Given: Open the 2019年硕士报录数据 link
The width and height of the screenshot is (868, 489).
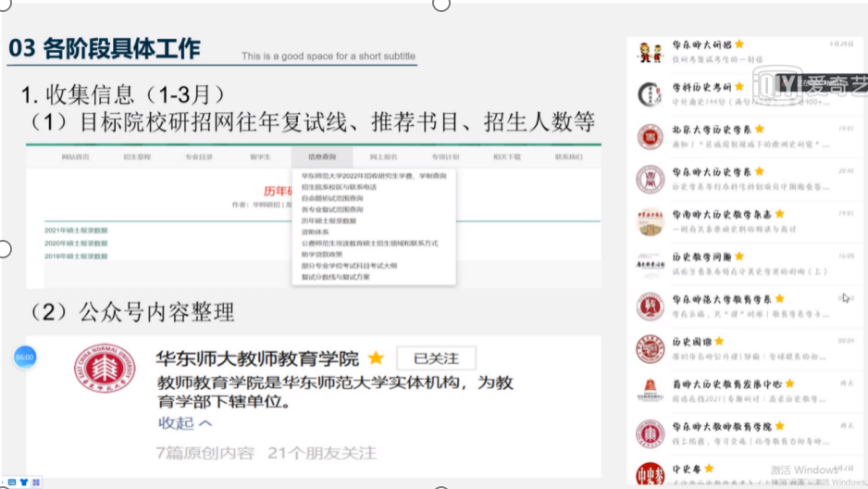Looking at the screenshot, I should click(76, 256).
